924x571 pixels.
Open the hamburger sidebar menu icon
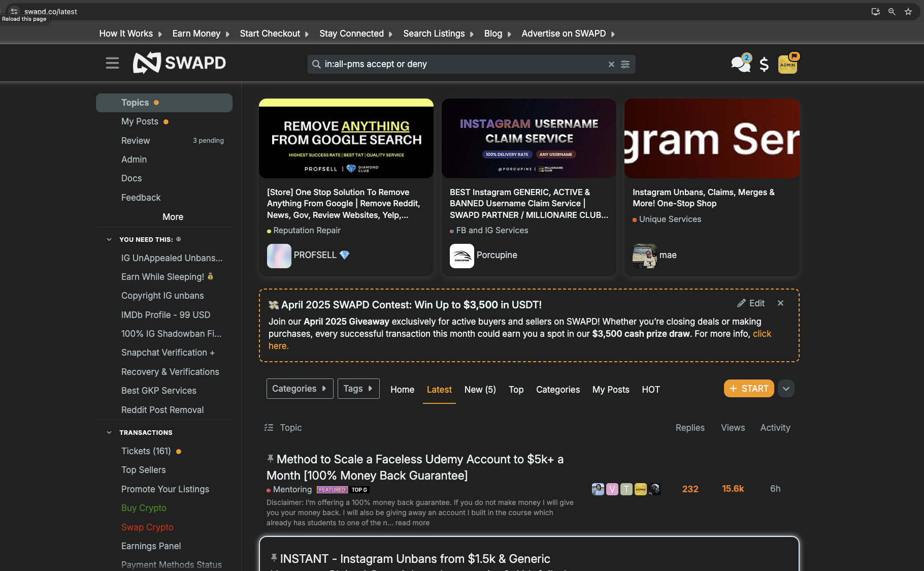112,63
